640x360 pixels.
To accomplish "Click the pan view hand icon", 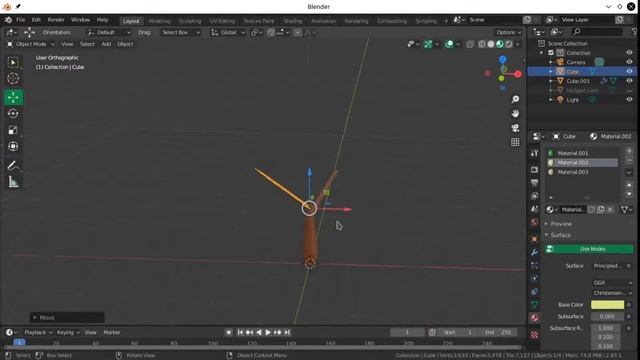I will tap(515, 113).
